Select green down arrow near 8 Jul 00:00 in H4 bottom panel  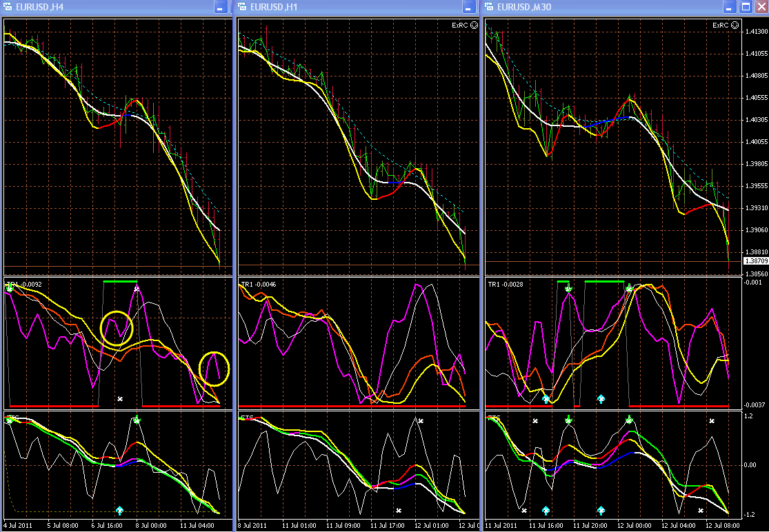click(137, 420)
